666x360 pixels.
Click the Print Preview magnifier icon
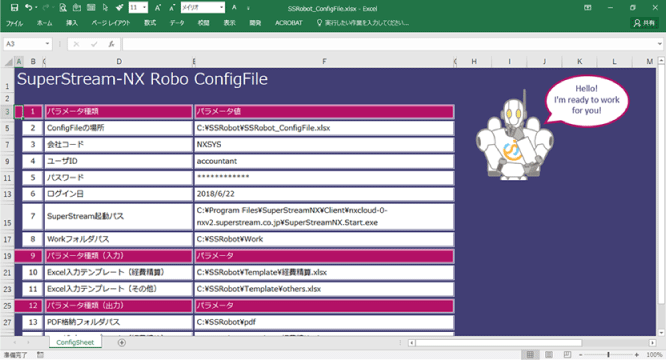tap(63, 8)
